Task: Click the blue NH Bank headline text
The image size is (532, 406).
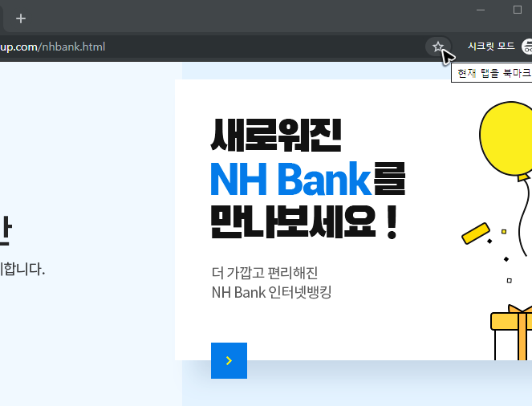Action: [291, 179]
